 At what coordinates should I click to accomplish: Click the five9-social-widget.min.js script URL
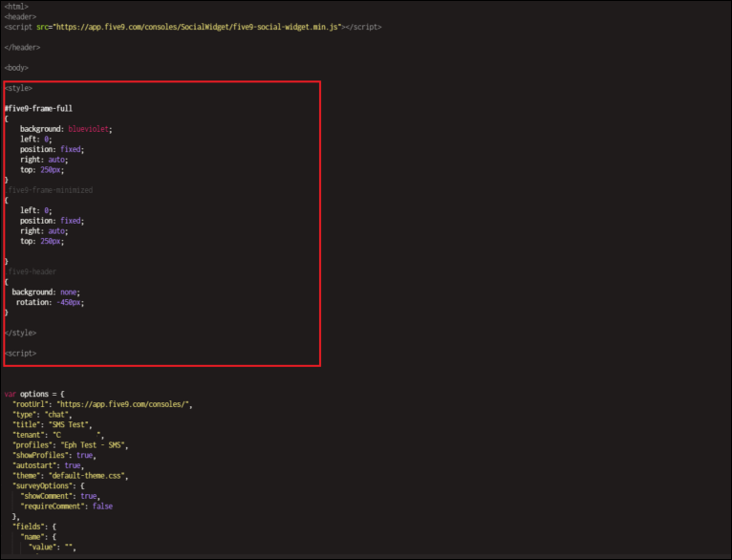tap(197, 27)
